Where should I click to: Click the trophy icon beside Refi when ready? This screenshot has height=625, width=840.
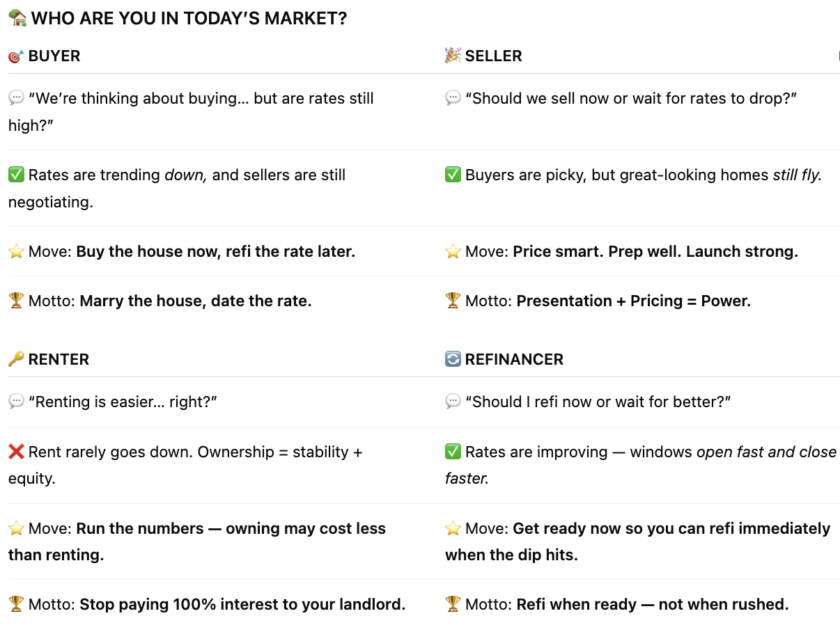click(x=453, y=604)
